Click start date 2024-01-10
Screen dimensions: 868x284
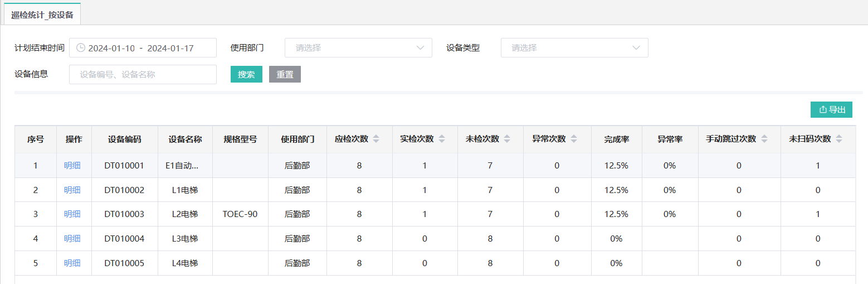coord(111,48)
